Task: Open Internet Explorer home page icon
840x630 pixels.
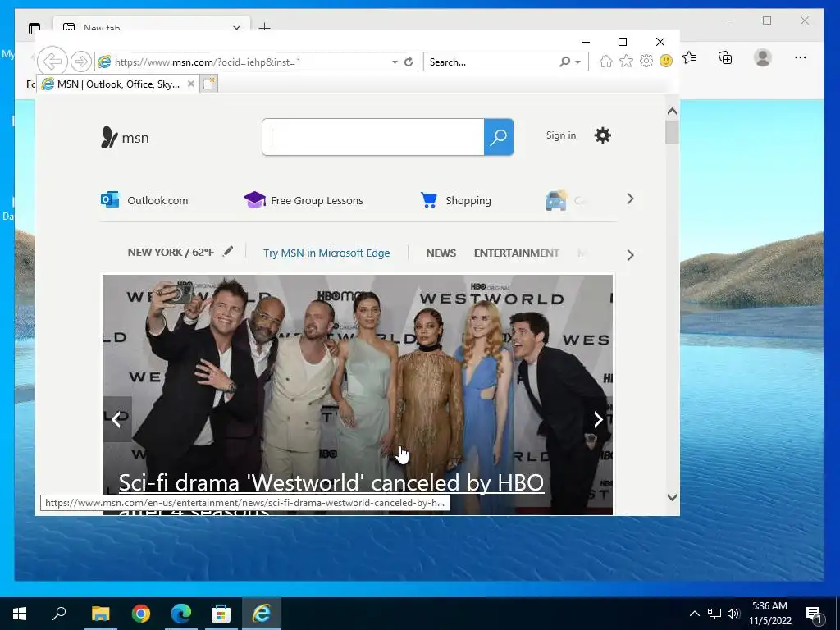Action: tap(606, 61)
